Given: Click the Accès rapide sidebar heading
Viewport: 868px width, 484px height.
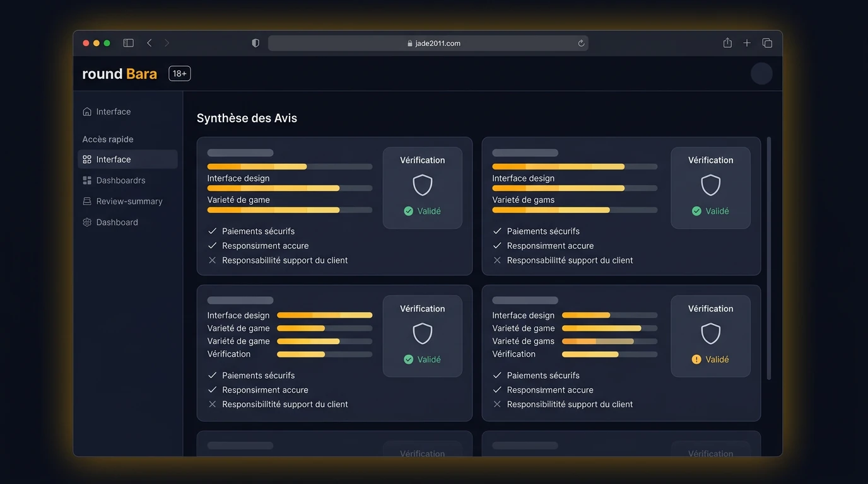Looking at the screenshot, I should tap(108, 139).
